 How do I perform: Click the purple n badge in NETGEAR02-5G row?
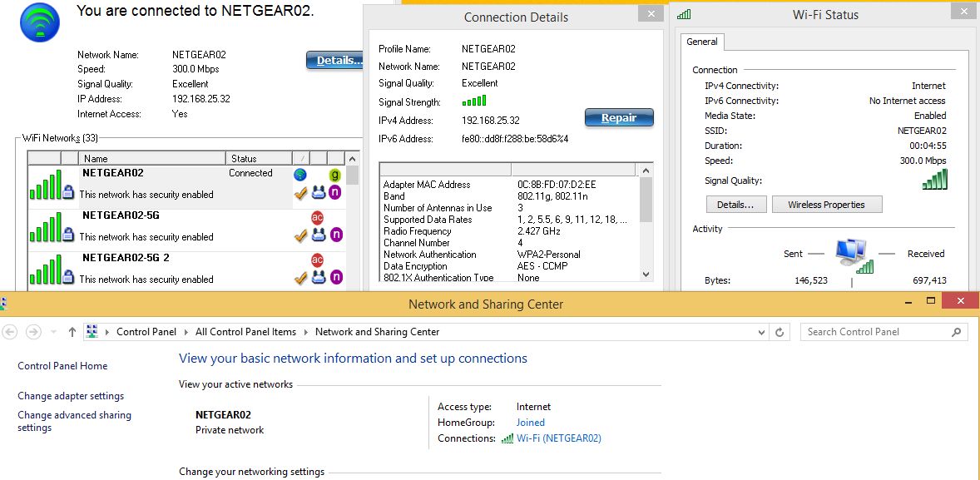tap(335, 235)
